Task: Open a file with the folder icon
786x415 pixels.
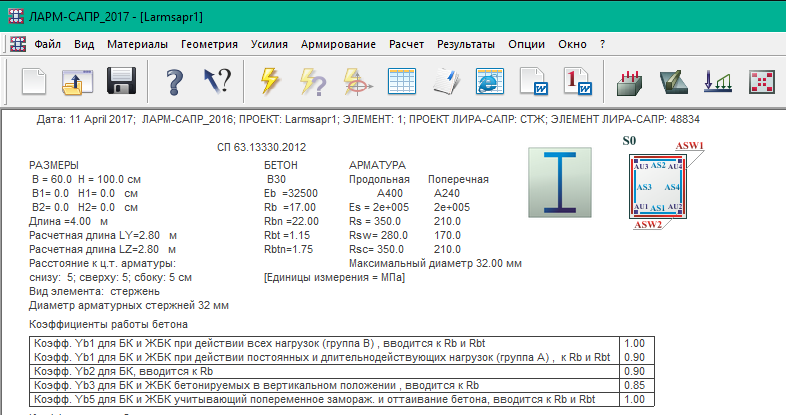Action: point(77,82)
